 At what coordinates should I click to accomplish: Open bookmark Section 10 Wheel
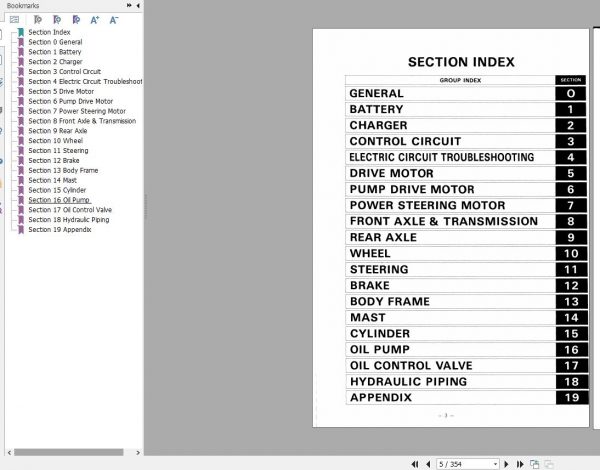[x=55, y=141]
